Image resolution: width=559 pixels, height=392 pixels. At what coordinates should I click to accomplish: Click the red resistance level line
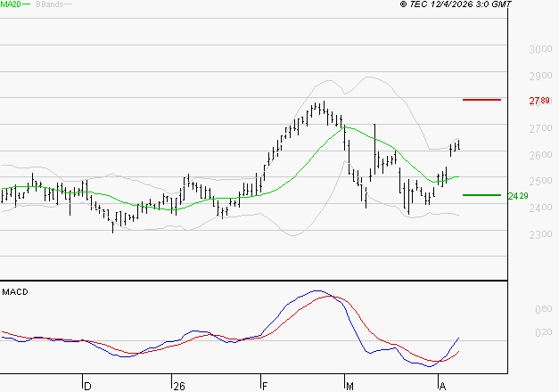[x=481, y=100]
